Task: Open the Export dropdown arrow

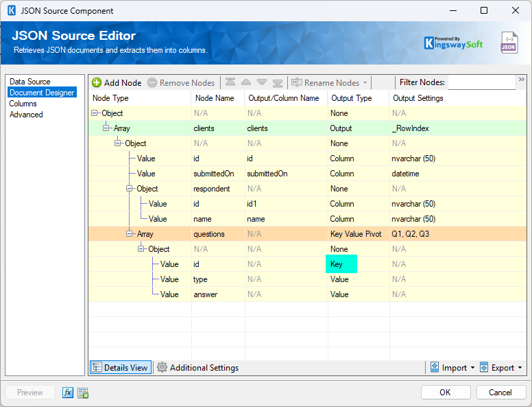Action: (520, 368)
